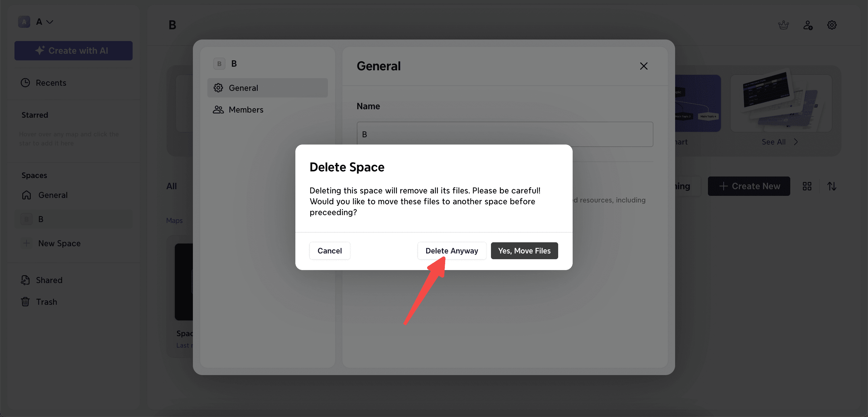This screenshot has height=417, width=868.
Task: Click the See All chevron arrow
Action: 796,142
